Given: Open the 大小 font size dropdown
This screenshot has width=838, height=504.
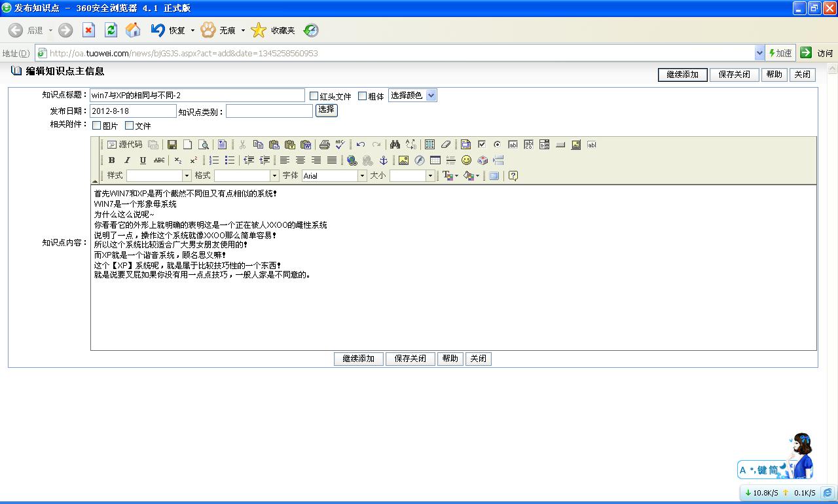Looking at the screenshot, I should (430, 175).
